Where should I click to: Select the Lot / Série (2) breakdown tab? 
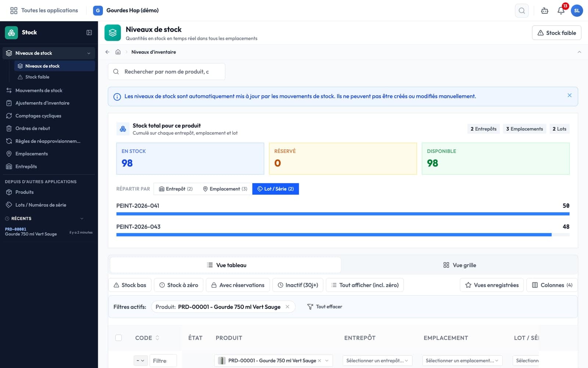click(x=276, y=189)
